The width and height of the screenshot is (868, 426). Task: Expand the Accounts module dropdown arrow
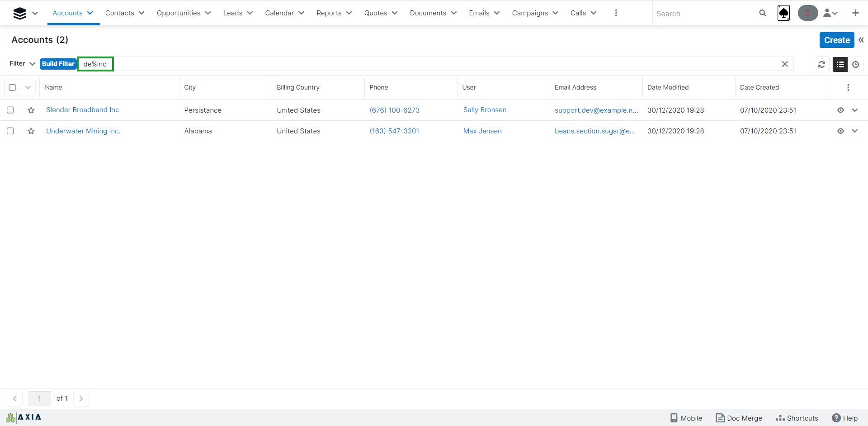tap(90, 13)
